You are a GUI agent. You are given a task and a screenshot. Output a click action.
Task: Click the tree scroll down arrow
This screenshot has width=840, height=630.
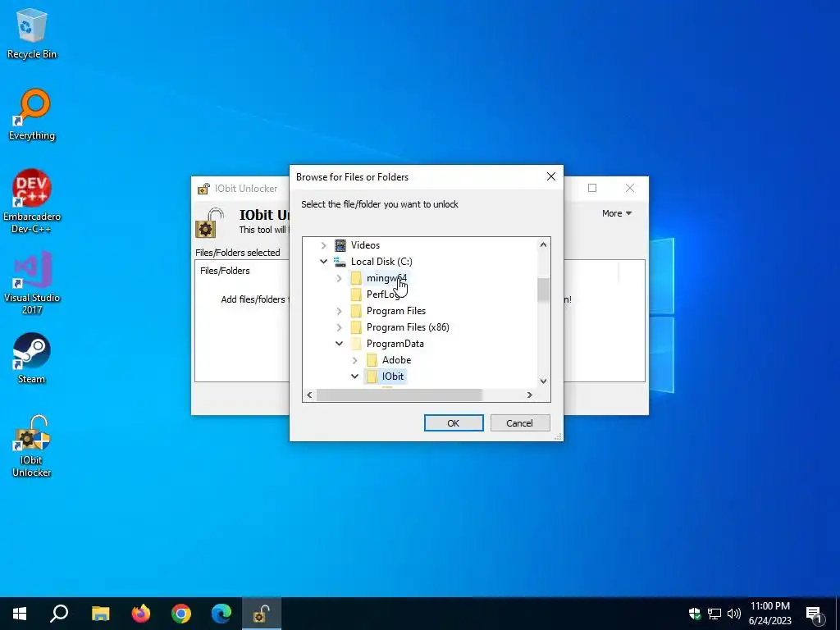pyautogui.click(x=543, y=381)
